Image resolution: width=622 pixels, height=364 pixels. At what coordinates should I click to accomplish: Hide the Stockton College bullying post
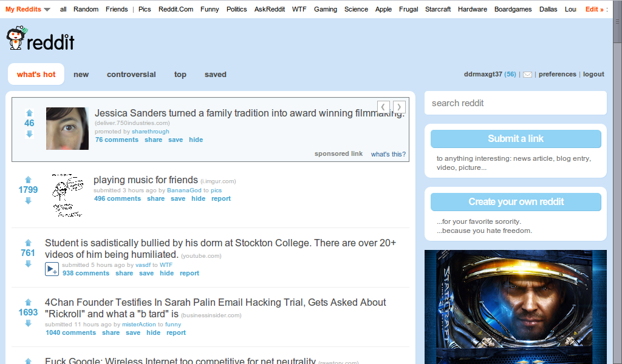click(x=166, y=273)
